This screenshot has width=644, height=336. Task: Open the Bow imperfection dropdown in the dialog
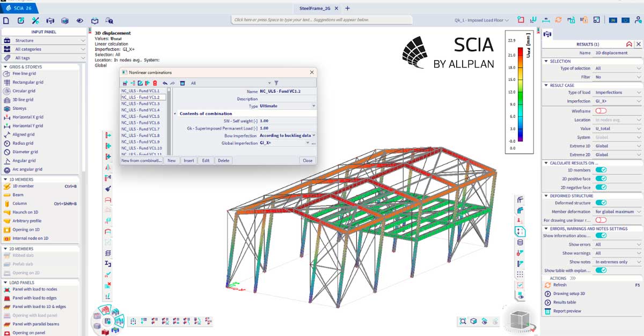(287, 136)
